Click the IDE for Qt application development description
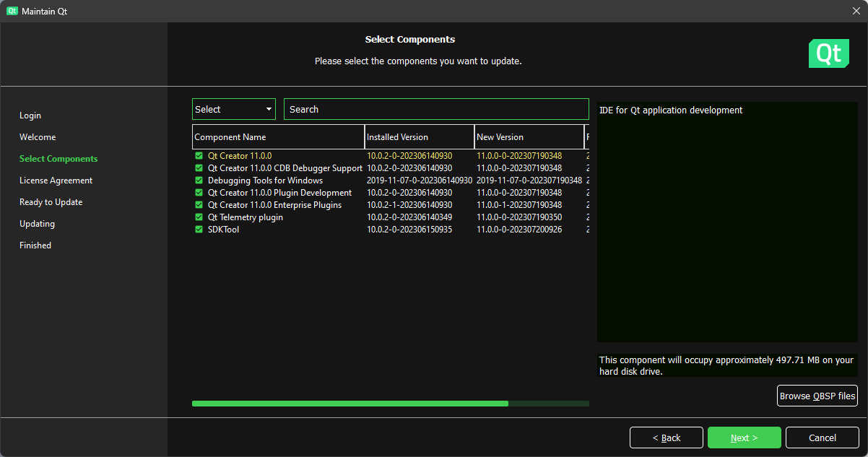This screenshot has height=457, width=868. tap(671, 110)
